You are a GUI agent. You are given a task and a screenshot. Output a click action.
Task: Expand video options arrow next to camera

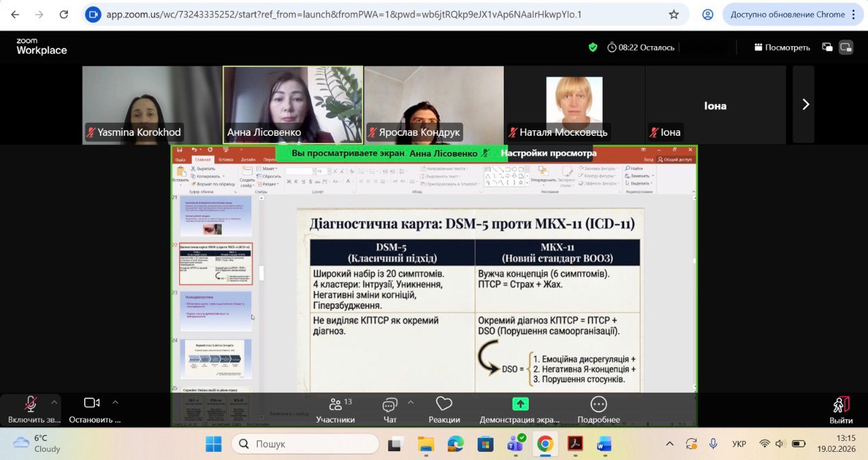115,402
